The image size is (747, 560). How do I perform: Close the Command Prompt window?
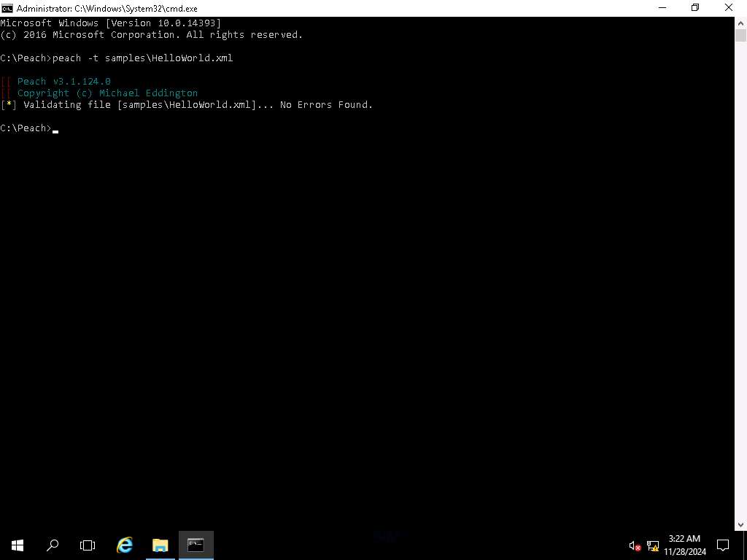(x=729, y=8)
